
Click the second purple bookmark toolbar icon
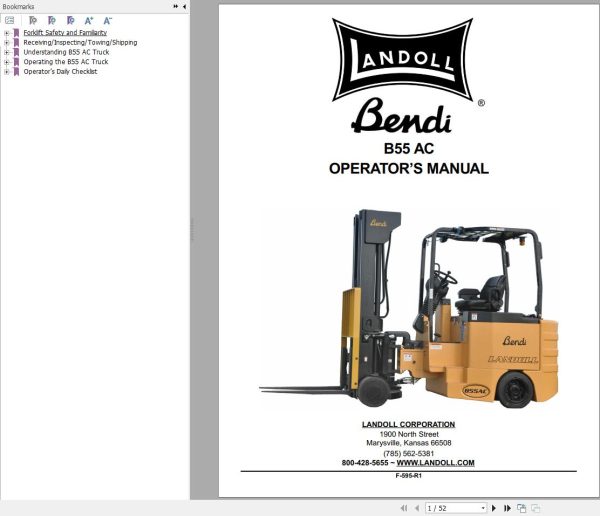click(52, 20)
